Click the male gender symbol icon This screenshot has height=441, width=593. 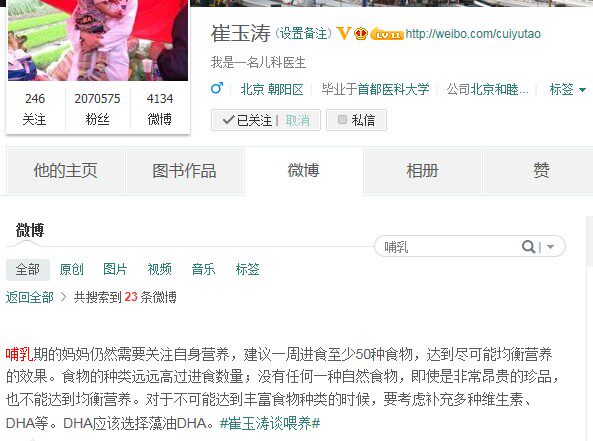(x=217, y=89)
